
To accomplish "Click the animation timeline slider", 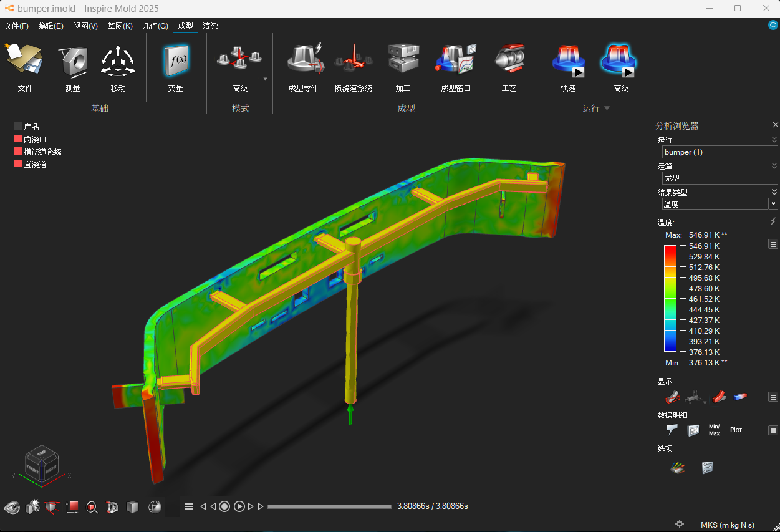I will 329,506.
